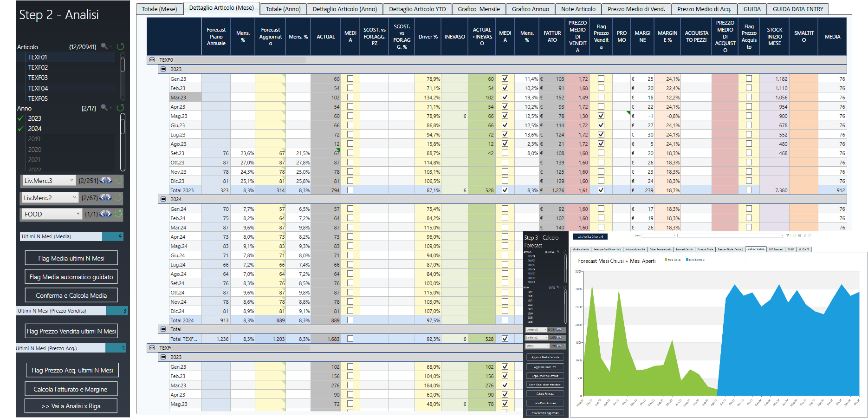868x418 pixels.
Task: Open the Liv.Merc.2 dropdown
Action: click(x=50, y=197)
